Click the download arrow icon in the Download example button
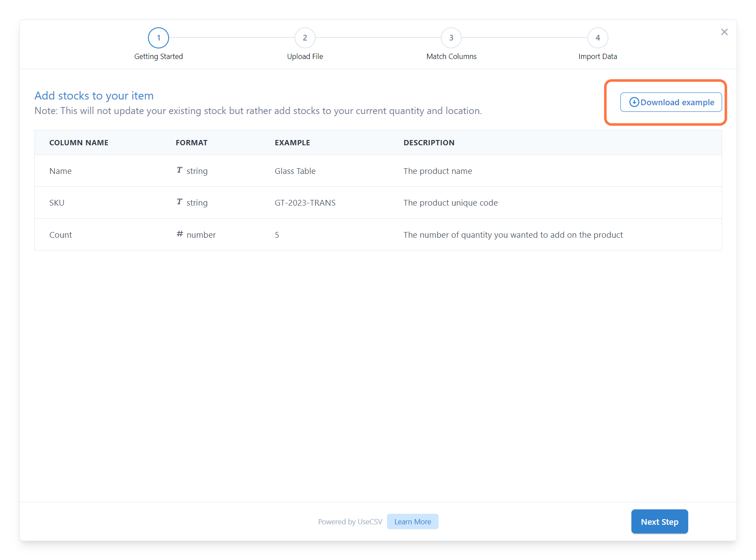The image size is (756, 560). tap(634, 102)
